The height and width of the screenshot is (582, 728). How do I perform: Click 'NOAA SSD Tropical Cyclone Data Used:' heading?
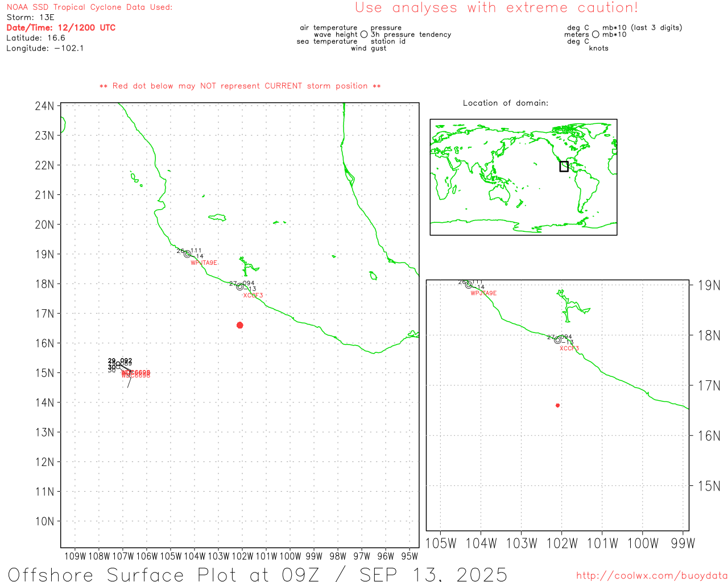click(89, 7)
